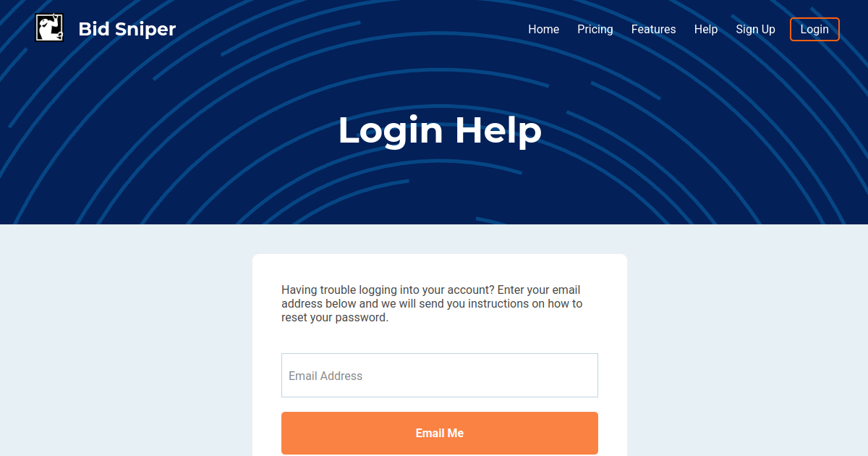Click the outlined Login button
The image size is (868, 456).
click(814, 29)
